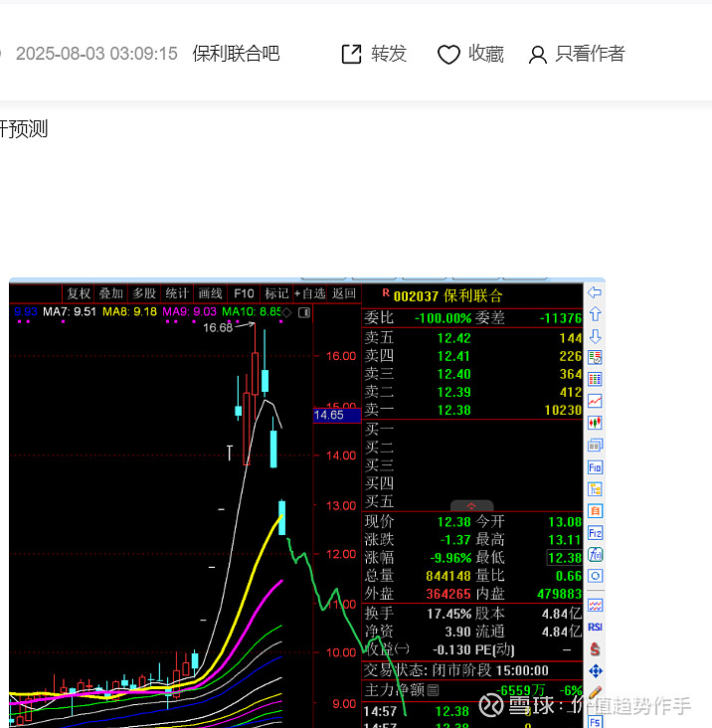The image size is (712, 728).
Task: Select 复权 in chart toolbar
Action: pyautogui.click(x=79, y=293)
